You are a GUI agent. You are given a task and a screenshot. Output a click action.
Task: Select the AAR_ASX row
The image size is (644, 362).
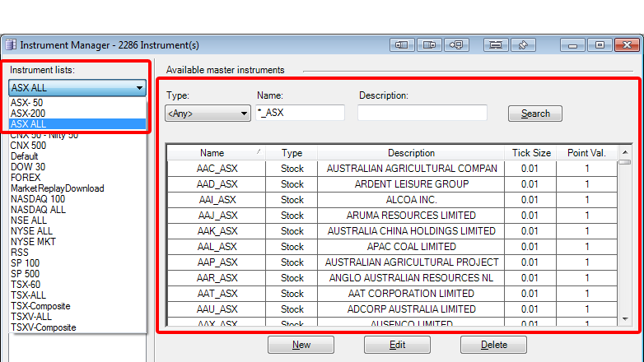click(x=392, y=278)
